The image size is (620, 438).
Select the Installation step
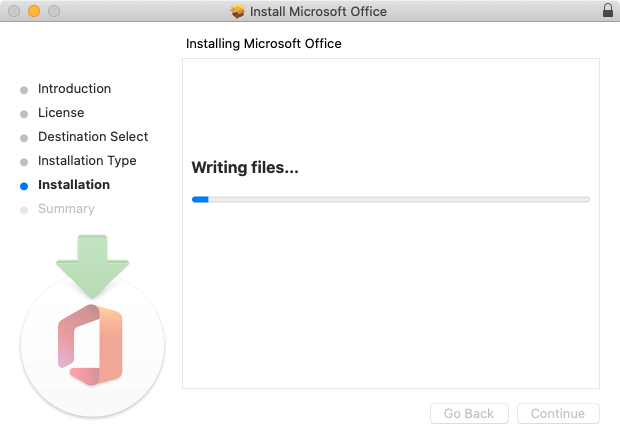74,185
